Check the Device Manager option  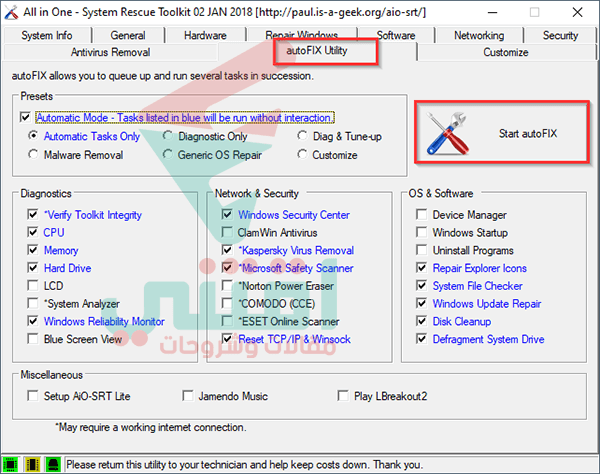422,214
